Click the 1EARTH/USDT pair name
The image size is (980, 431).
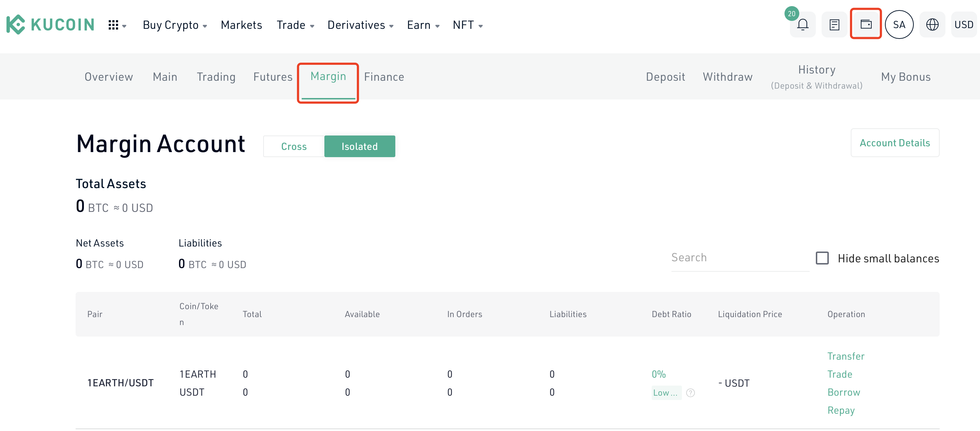[x=121, y=383]
